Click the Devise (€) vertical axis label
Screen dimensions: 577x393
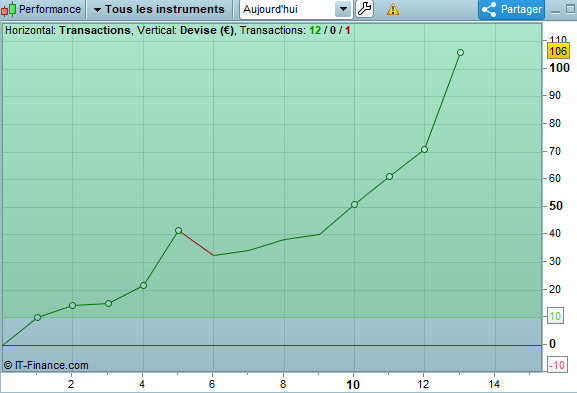[207, 30]
